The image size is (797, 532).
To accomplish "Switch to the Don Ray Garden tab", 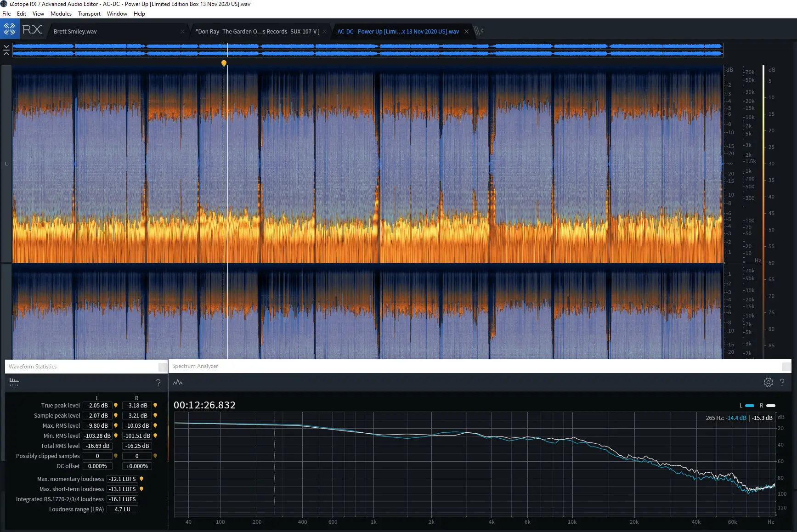I will tap(257, 31).
